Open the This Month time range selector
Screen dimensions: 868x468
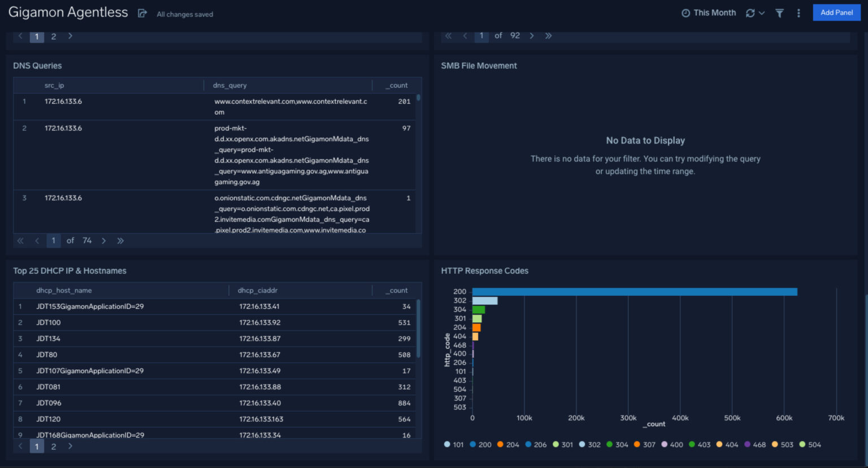pos(714,12)
